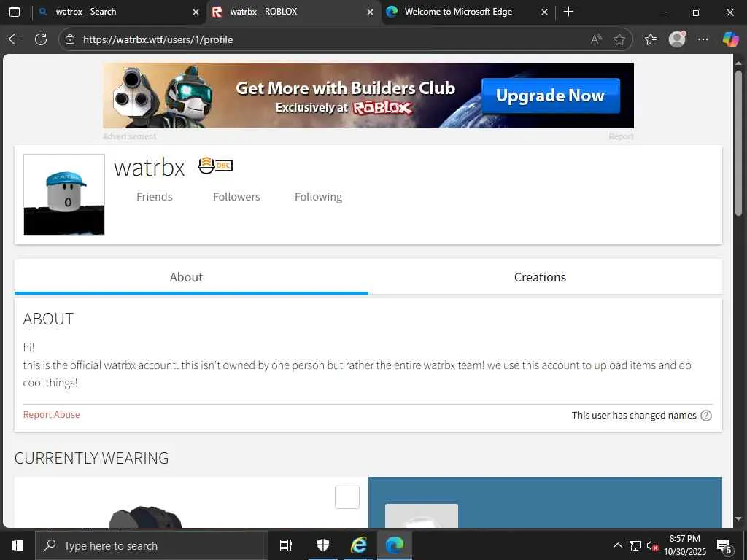Open a new tab with plus button

(x=568, y=12)
